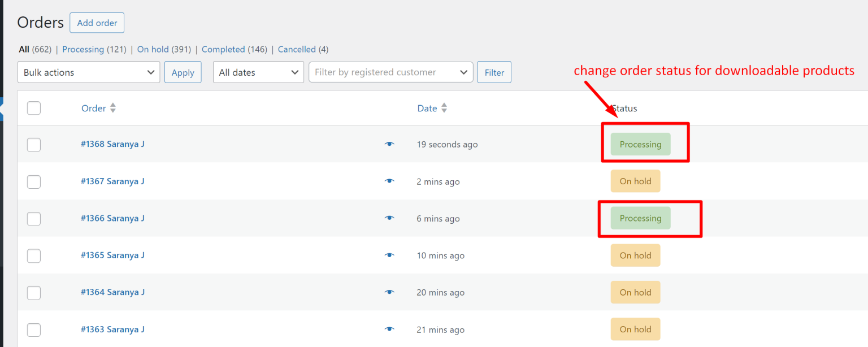This screenshot has width=868, height=347.
Task: Change the Processing status badge on order #1366
Action: (640, 218)
